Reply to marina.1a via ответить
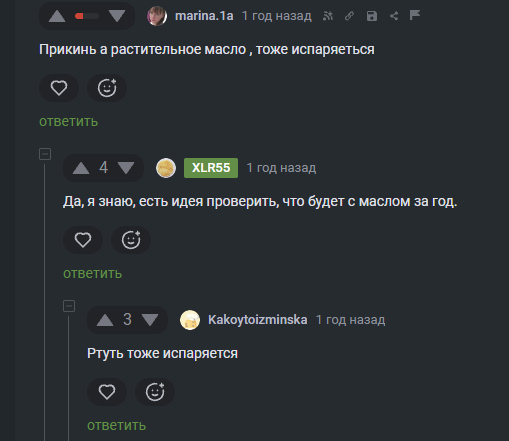The height and width of the screenshot is (441, 509). (69, 121)
